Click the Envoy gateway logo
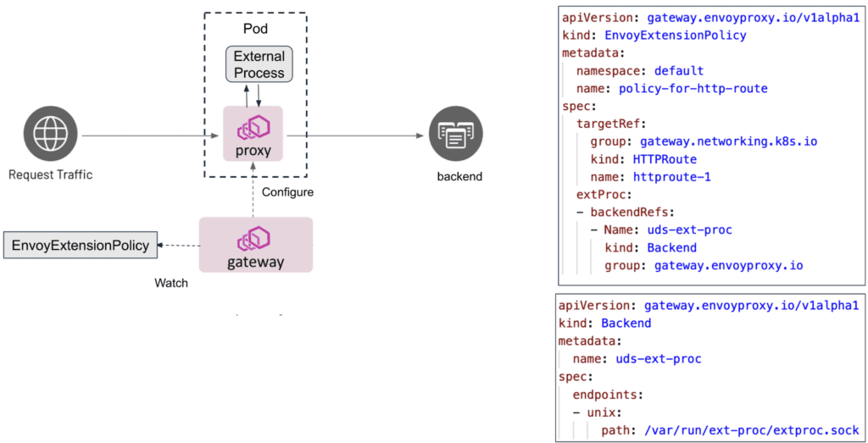Screen dimensions: 868x443 tap(255, 238)
